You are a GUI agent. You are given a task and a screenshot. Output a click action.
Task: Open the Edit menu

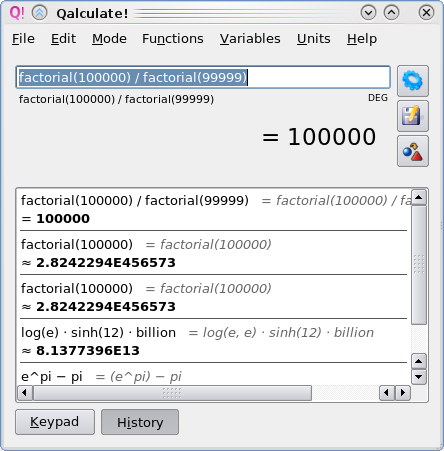(x=63, y=39)
